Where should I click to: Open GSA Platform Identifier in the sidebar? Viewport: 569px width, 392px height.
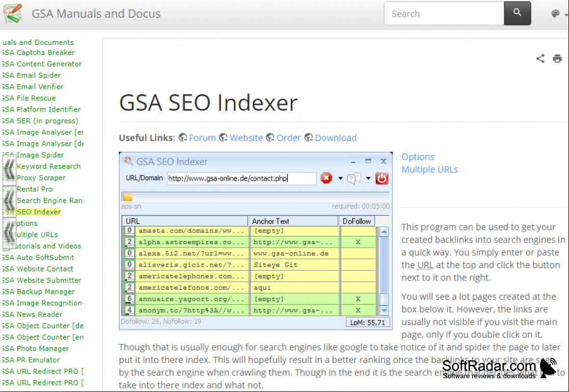point(41,109)
